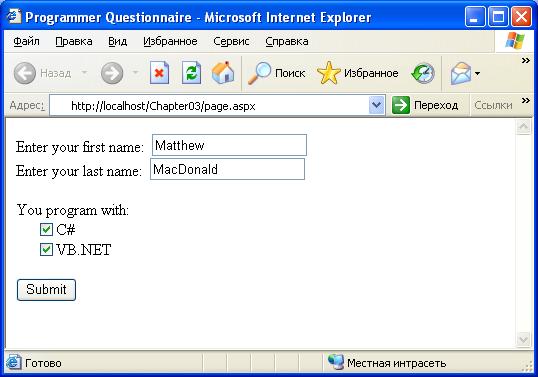Uncheck the C# checkbox

coord(46,229)
